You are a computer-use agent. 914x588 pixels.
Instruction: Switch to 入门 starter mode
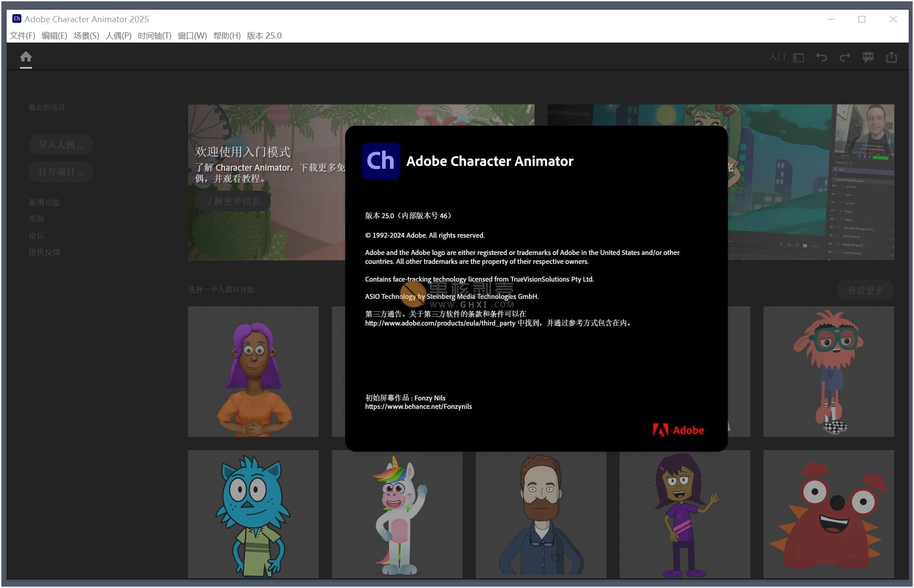coord(777,57)
